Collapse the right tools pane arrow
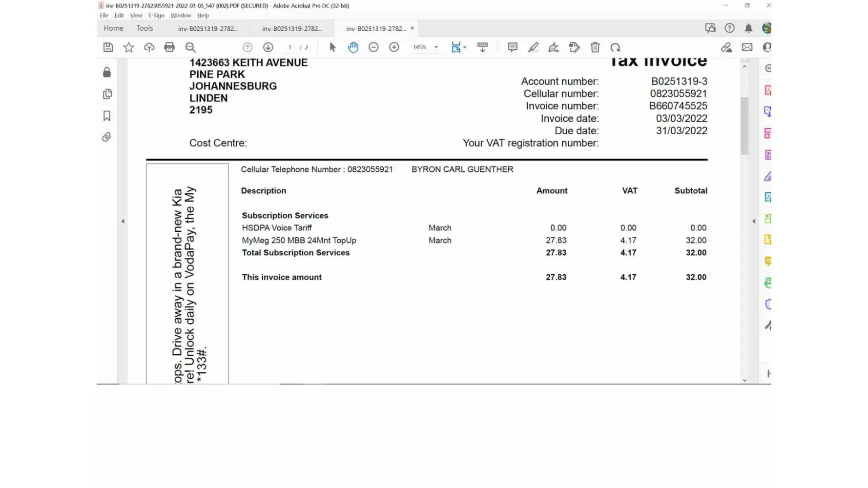 pyautogui.click(x=753, y=221)
